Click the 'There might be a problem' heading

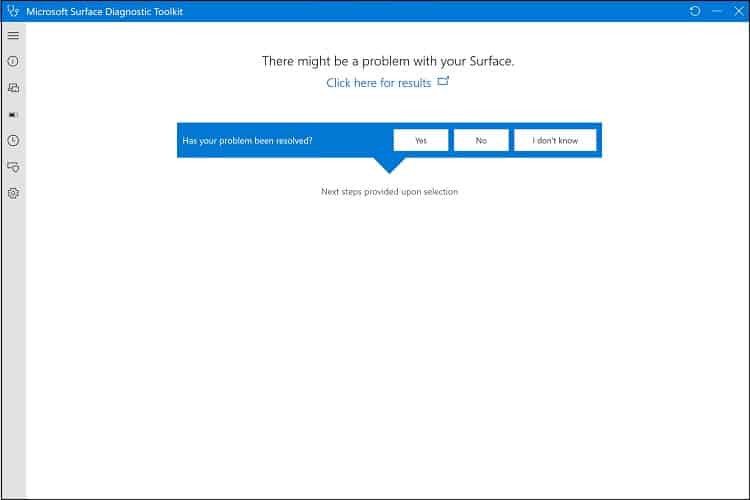(x=388, y=61)
